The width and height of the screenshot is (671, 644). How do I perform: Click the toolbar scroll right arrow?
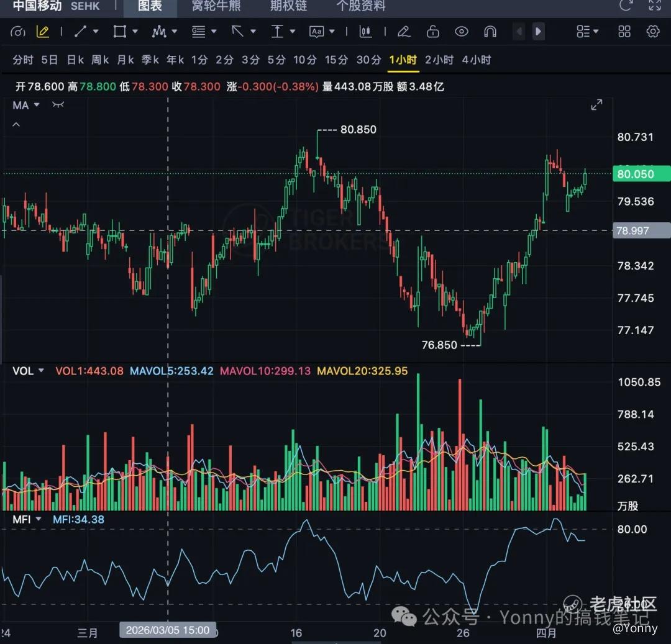tap(538, 31)
